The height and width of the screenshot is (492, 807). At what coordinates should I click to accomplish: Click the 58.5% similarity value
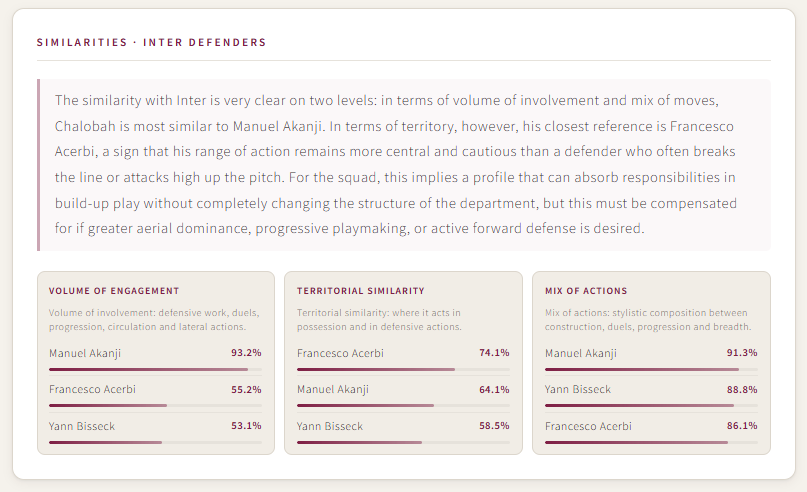tap(494, 426)
